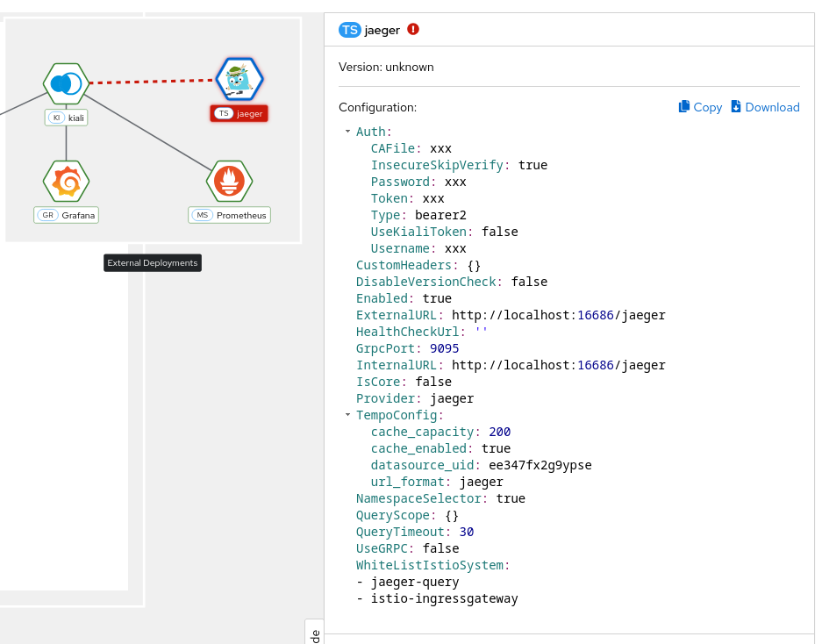Copy the jaeger configuration
The height and width of the screenshot is (644, 822).
[700, 107]
